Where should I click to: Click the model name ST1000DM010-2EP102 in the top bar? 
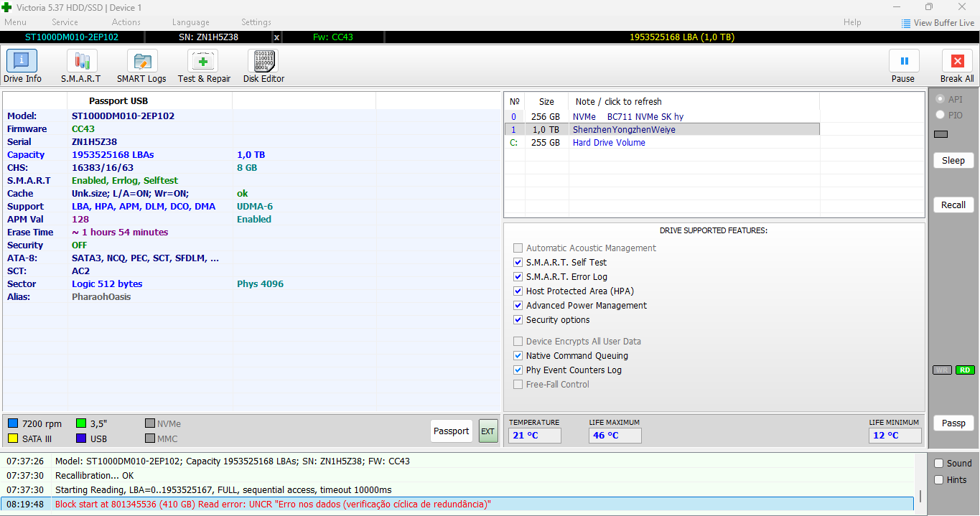pyautogui.click(x=72, y=37)
